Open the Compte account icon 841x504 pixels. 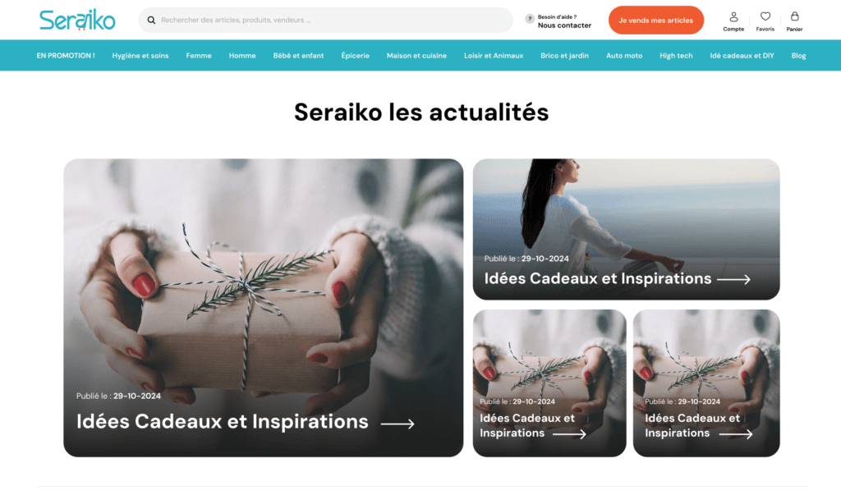(x=733, y=17)
